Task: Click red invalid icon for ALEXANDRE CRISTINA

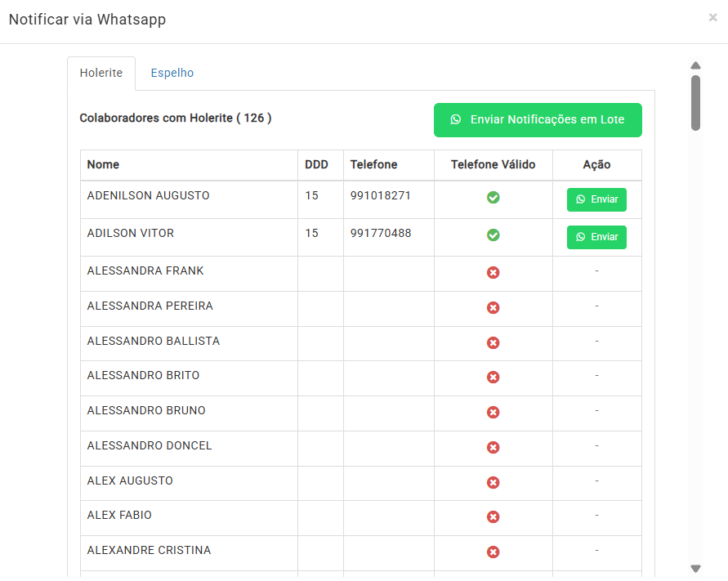Action: [x=494, y=552]
